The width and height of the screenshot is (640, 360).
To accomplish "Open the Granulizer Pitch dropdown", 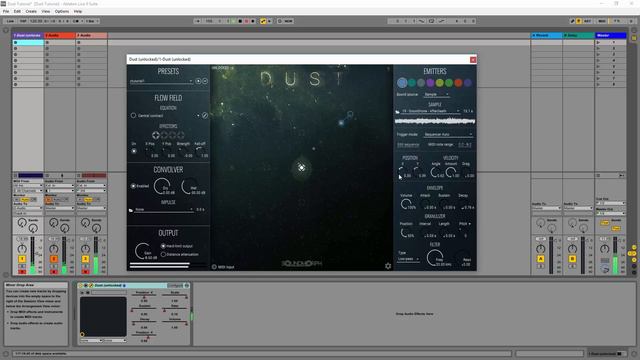I will 464,224.
